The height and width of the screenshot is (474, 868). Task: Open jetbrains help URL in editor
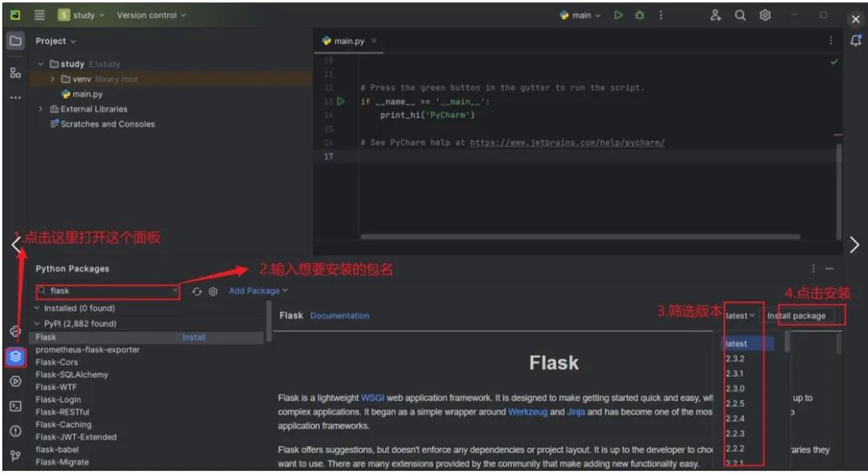coord(567,143)
